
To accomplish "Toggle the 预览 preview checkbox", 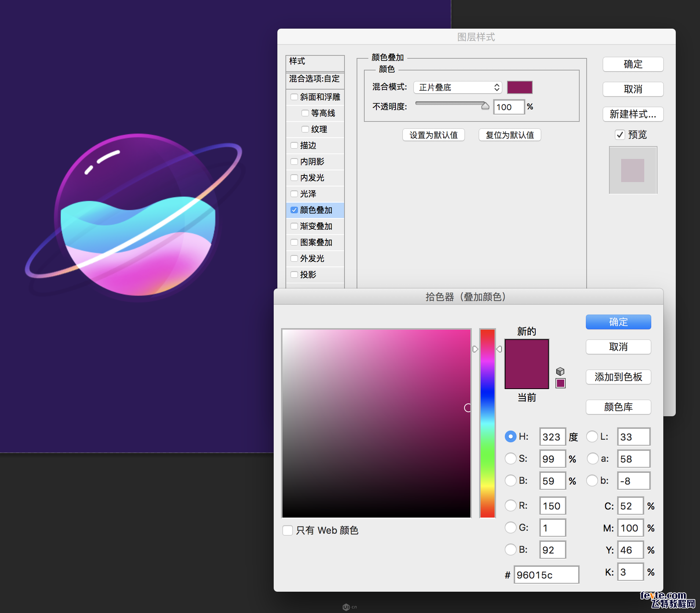I will [620, 135].
